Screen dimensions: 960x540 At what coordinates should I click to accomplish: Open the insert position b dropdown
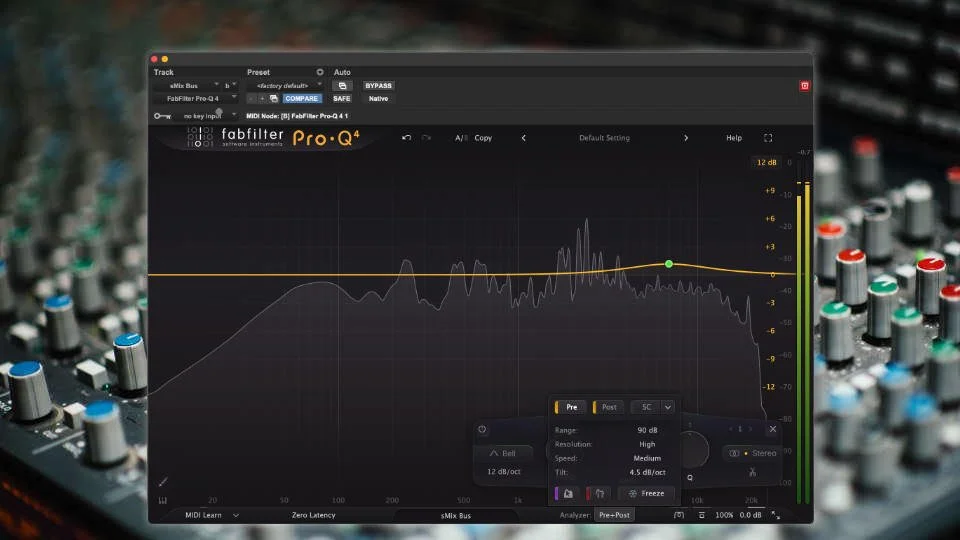click(230, 86)
